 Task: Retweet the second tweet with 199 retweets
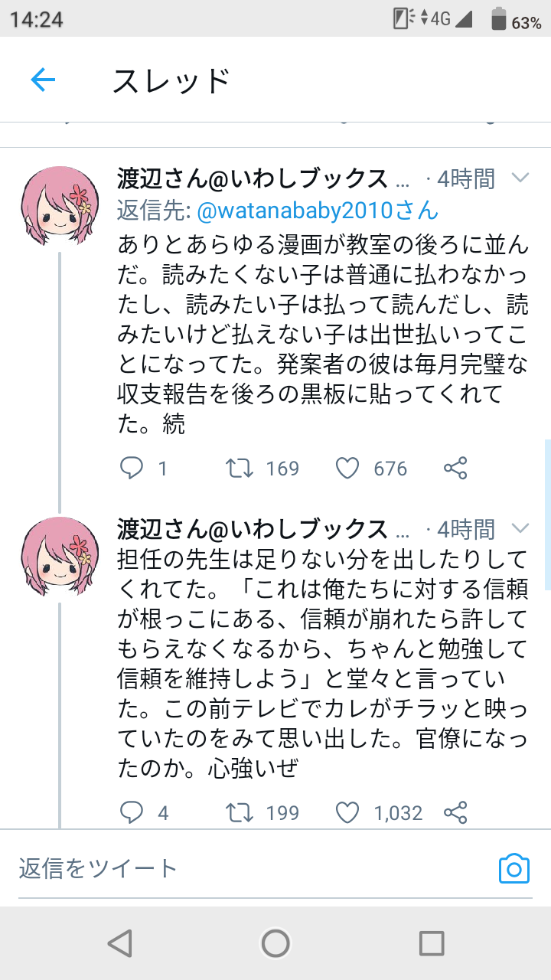[x=240, y=812]
